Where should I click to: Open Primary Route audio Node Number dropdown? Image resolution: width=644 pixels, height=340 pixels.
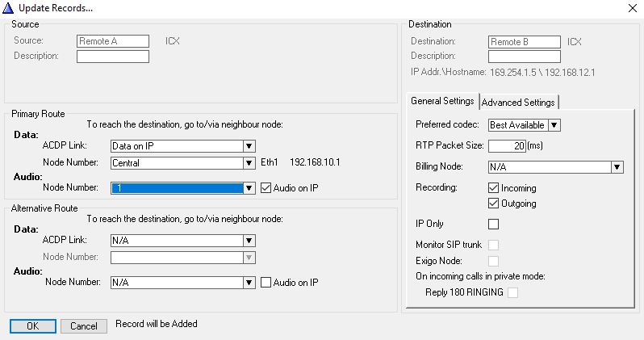coord(249,188)
